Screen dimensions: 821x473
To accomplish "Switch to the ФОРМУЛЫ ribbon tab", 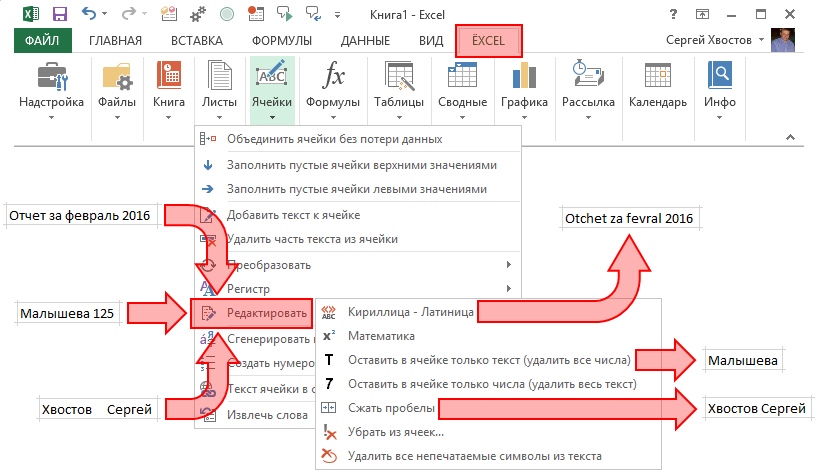I will (x=281, y=41).
